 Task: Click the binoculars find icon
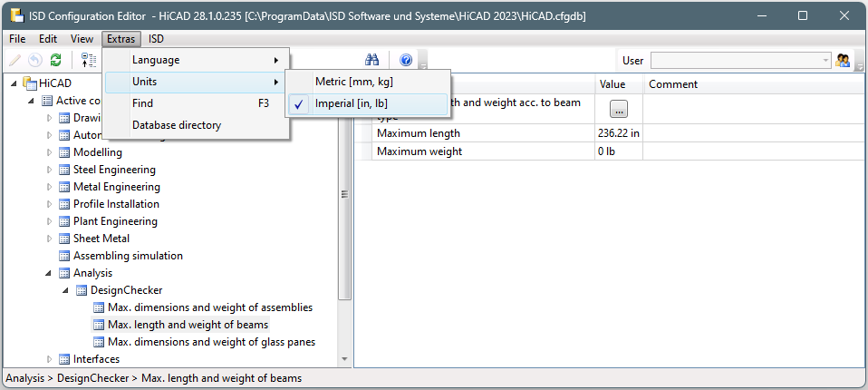click(x=371, y=61)
